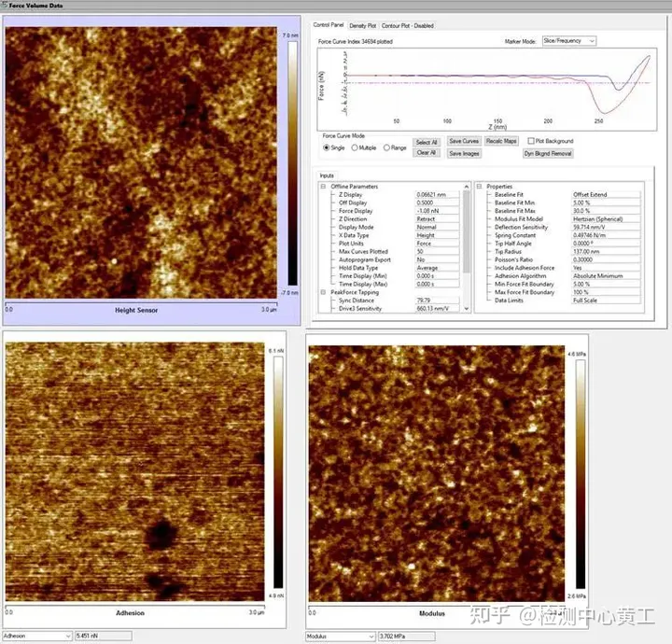Open the Marker Mode dropdown
The width and height of the screenshot is (672, 644).
568,41
